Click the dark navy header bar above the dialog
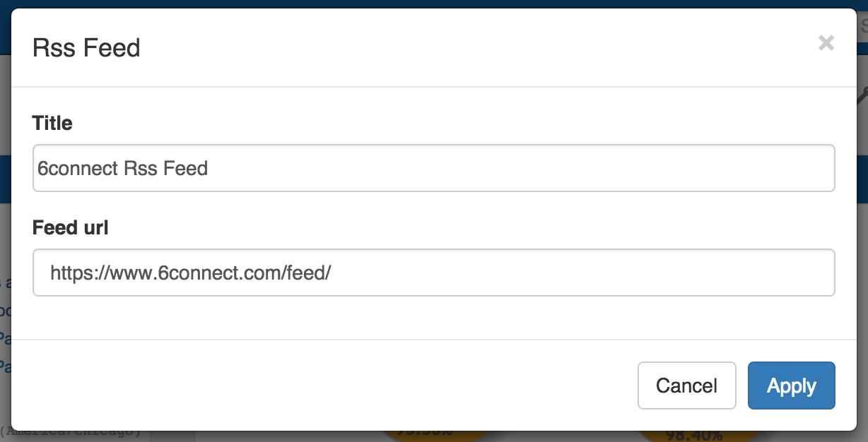The image size is (868, 442). (424, 4)
